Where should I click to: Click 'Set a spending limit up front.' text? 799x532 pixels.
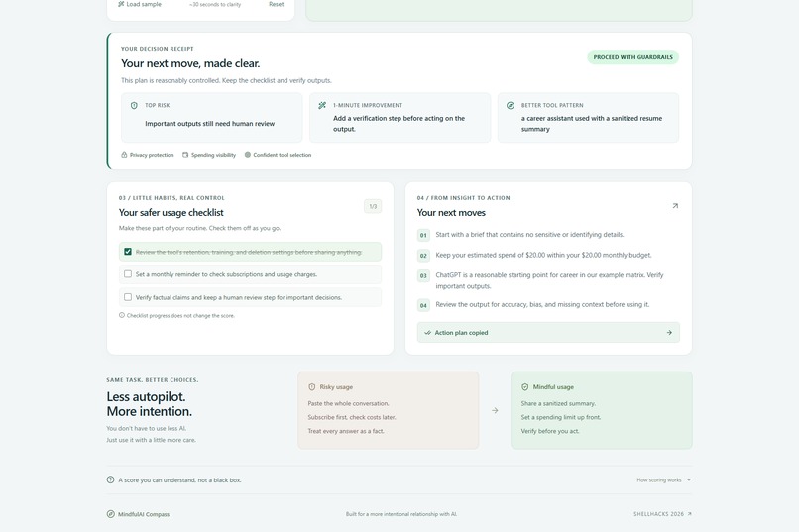561,417
